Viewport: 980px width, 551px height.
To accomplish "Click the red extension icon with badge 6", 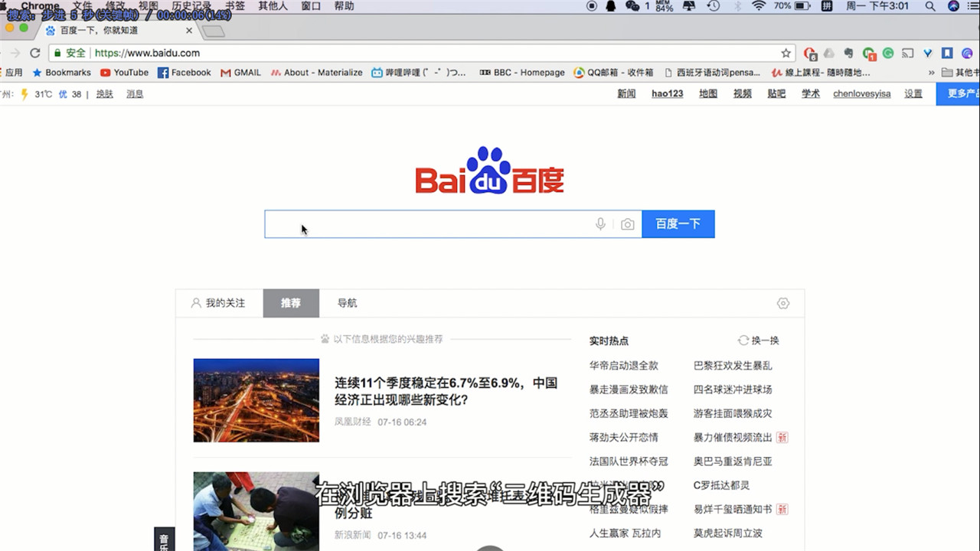I will (x=810, y=54).
